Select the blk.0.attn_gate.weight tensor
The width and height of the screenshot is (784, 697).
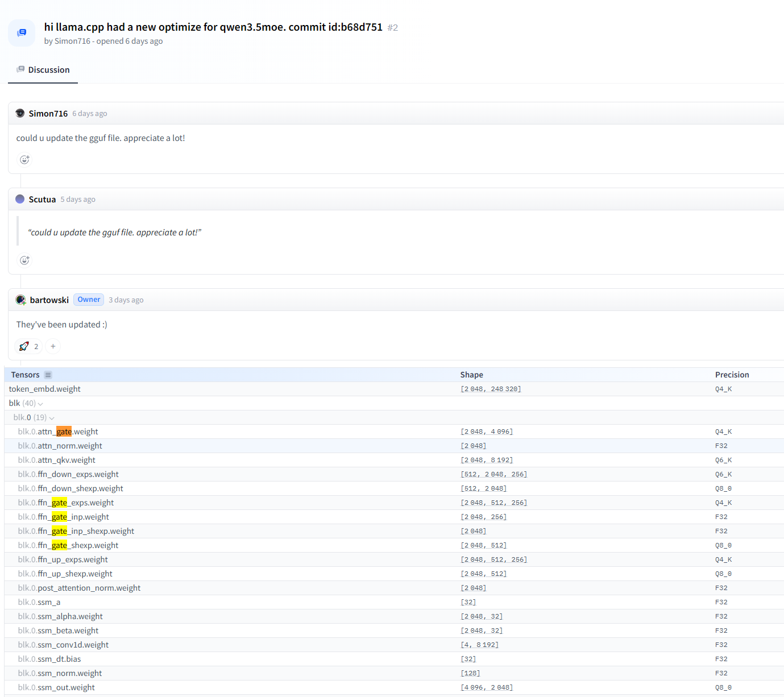pyautogui.click(x=394, y=432)
